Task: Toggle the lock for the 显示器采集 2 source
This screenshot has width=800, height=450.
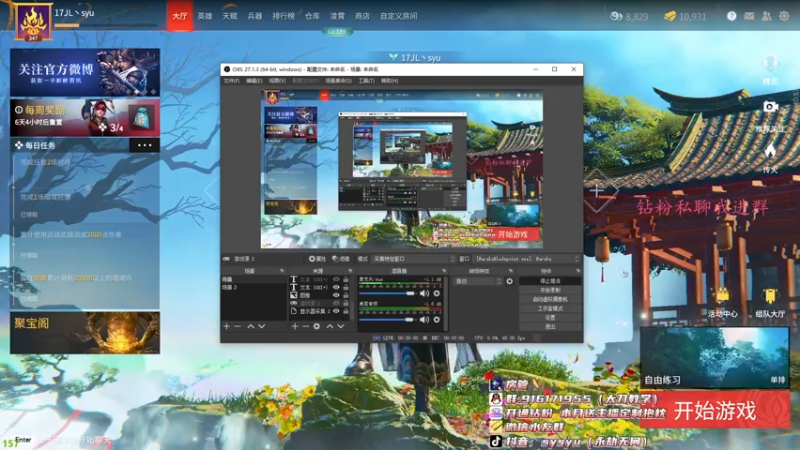Action: (x=346, y=311)
